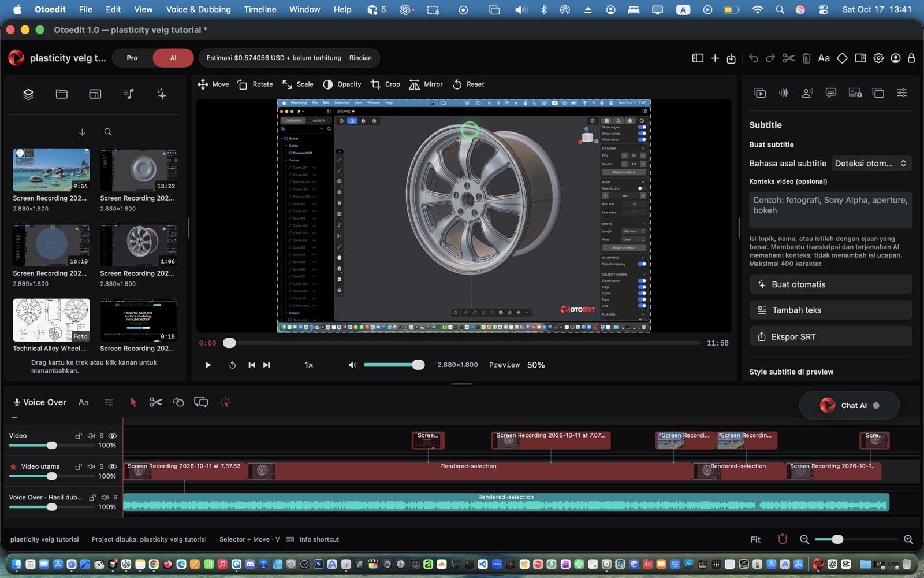924x578 pixels.
Task: Open the sparkle effects tab icon
Action: (162, 94)
